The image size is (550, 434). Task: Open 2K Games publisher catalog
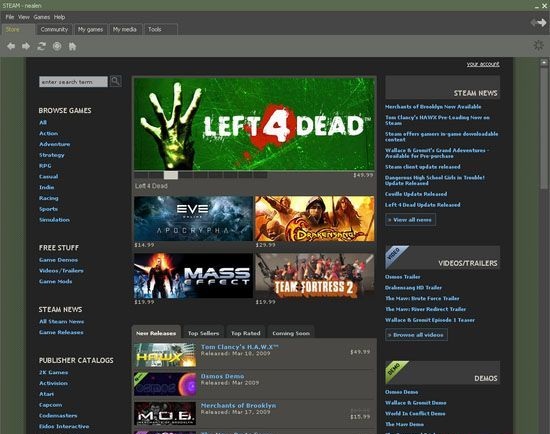point(54,373)
